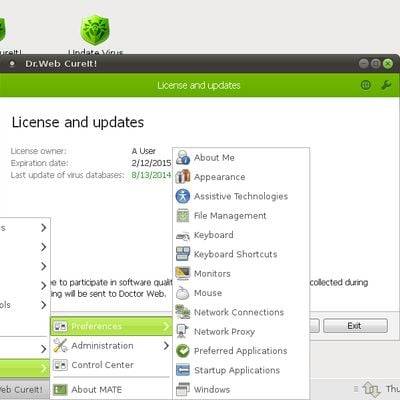Screen dimensions: 400x400
Task: Open settings via the wrench icon
Action: [386, 85]
